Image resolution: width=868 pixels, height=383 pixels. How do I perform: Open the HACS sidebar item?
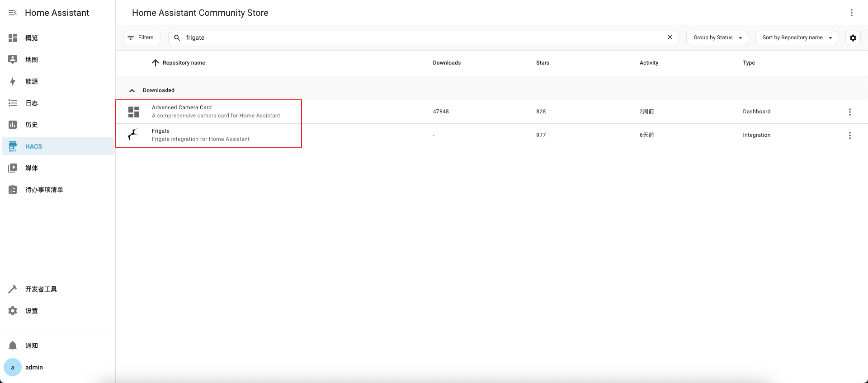(x=33, y=146)
